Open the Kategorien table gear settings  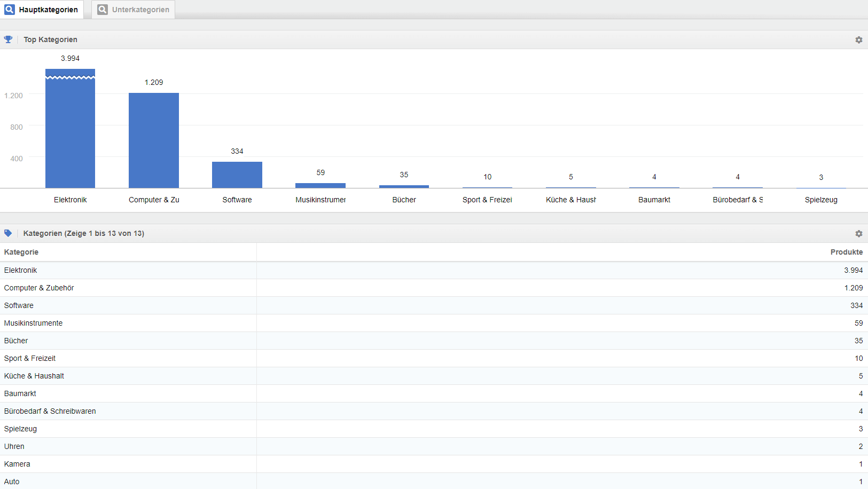coord(858,234)
